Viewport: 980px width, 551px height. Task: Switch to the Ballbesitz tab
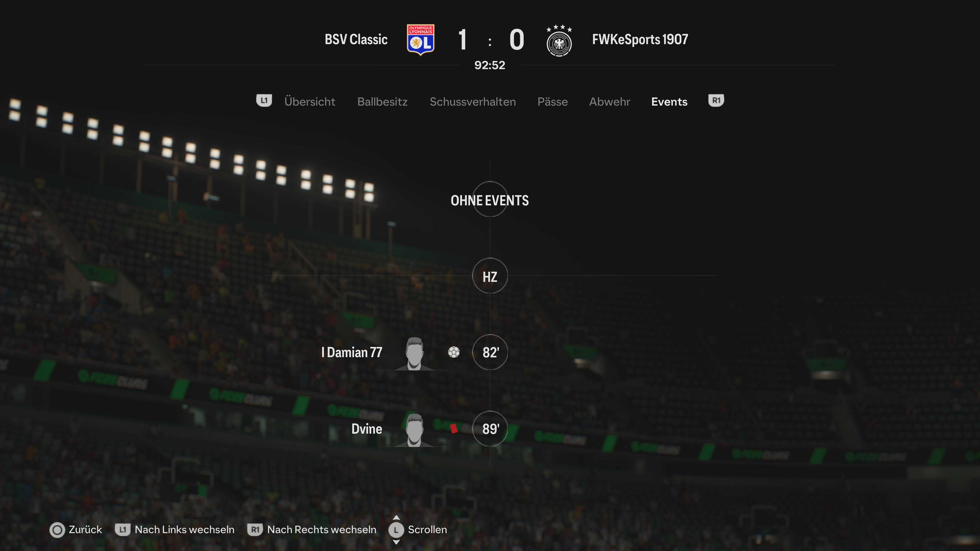coord(382,102)
